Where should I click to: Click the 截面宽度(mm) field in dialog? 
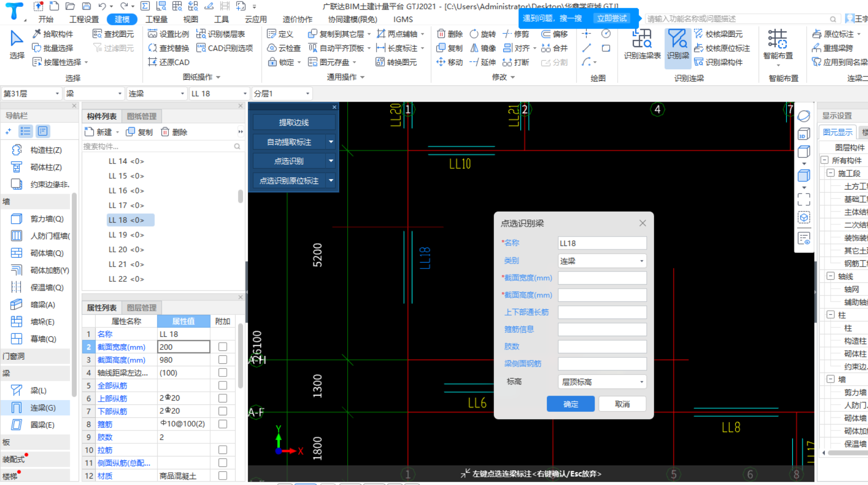pos(602,278)
